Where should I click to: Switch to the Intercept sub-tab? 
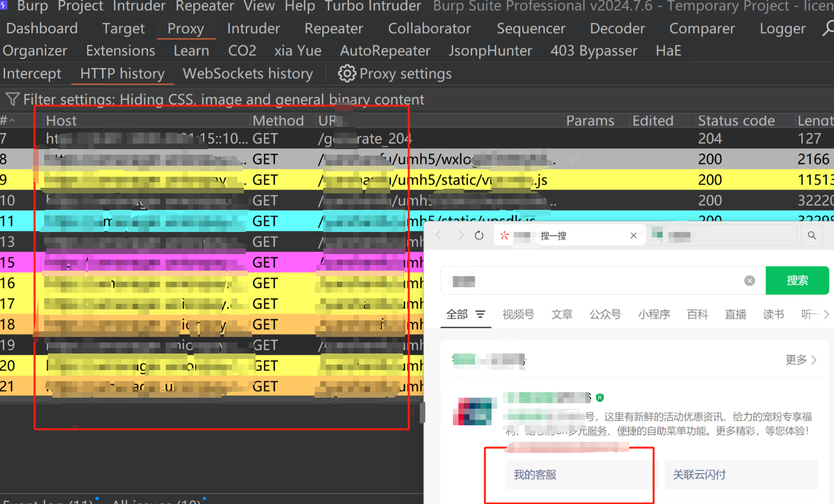pos(32,74)
